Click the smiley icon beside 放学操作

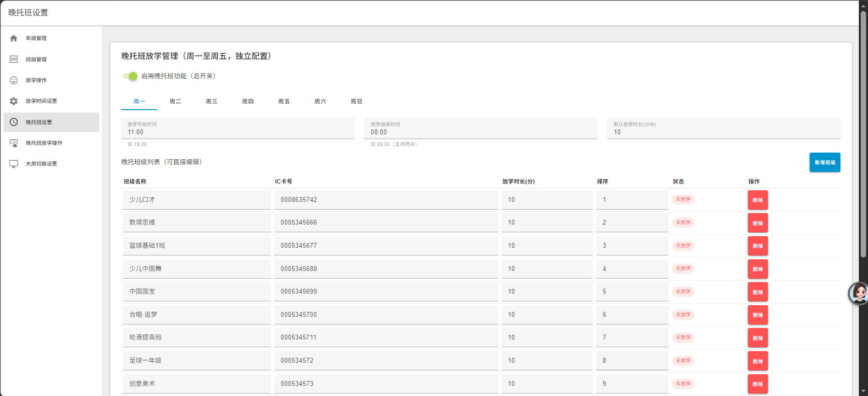14,80
